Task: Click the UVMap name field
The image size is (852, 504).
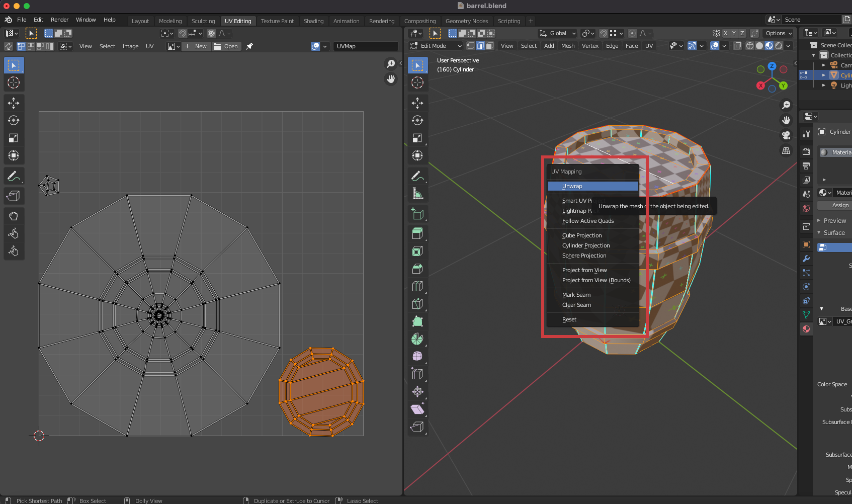Action: point(365,46)
